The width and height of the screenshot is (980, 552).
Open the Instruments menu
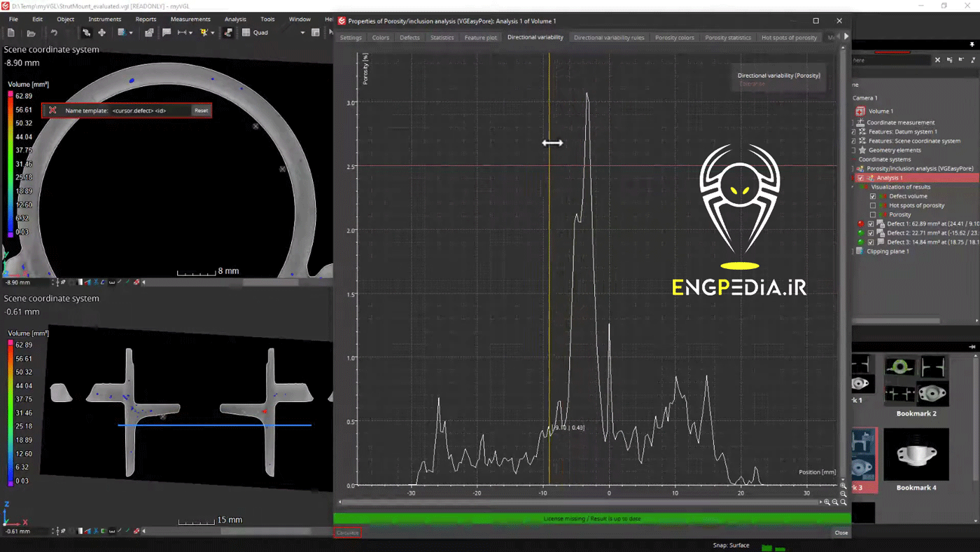coord(105,19)
